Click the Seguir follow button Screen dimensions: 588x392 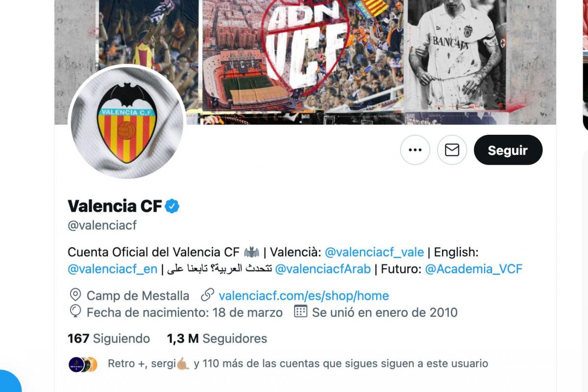click(508, 150)
